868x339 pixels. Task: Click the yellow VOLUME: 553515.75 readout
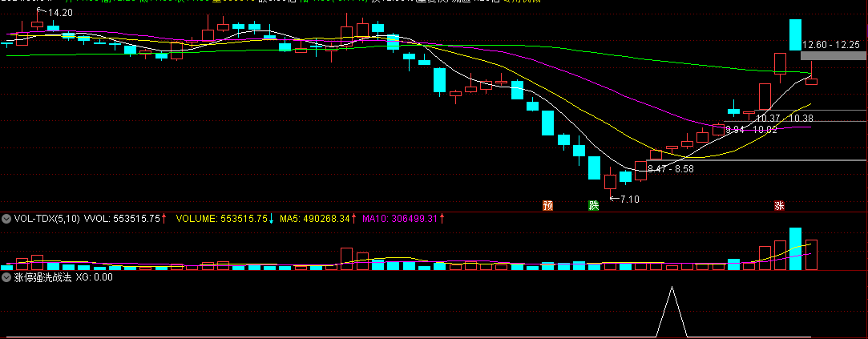click(225, 219)
